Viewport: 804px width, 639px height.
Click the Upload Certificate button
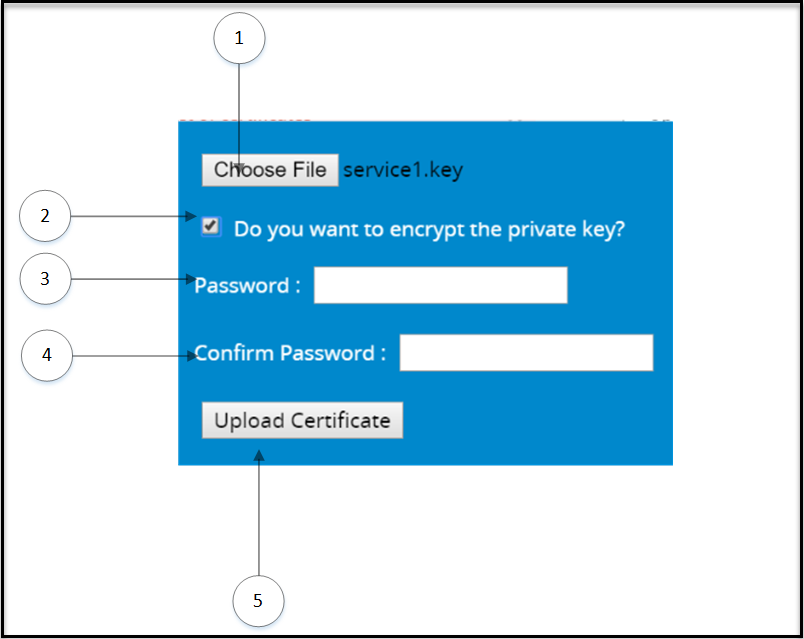click(302, 421)
